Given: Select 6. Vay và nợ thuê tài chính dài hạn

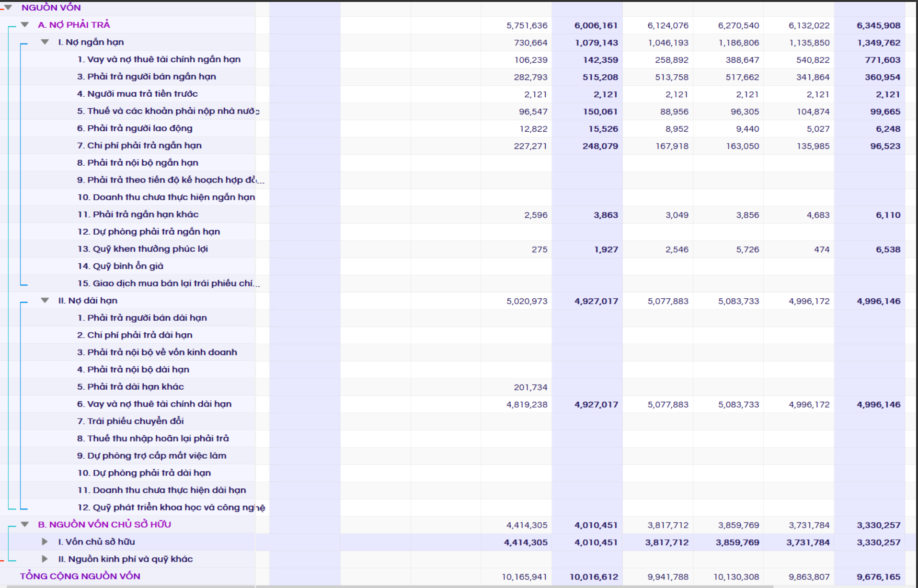Looking at the screenshot, I should tap(154, 404).
